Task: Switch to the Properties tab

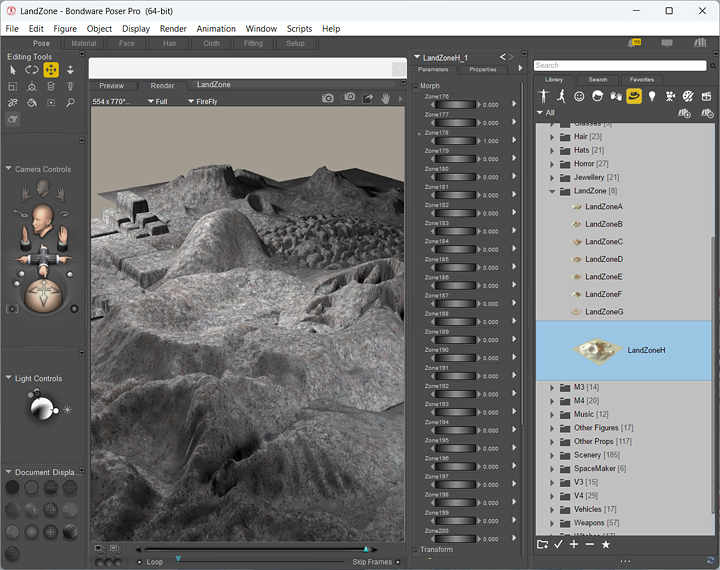Action: [483, 69]
